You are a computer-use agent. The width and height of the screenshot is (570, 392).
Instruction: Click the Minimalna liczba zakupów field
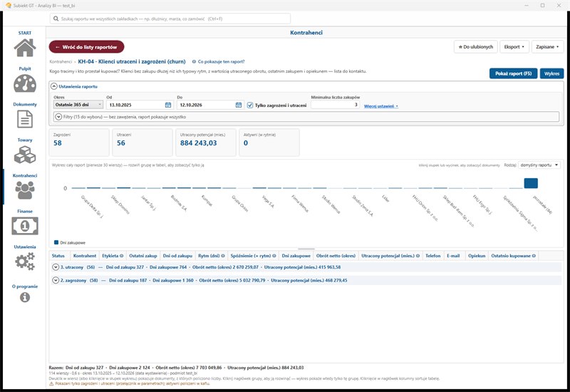point(335,105)
